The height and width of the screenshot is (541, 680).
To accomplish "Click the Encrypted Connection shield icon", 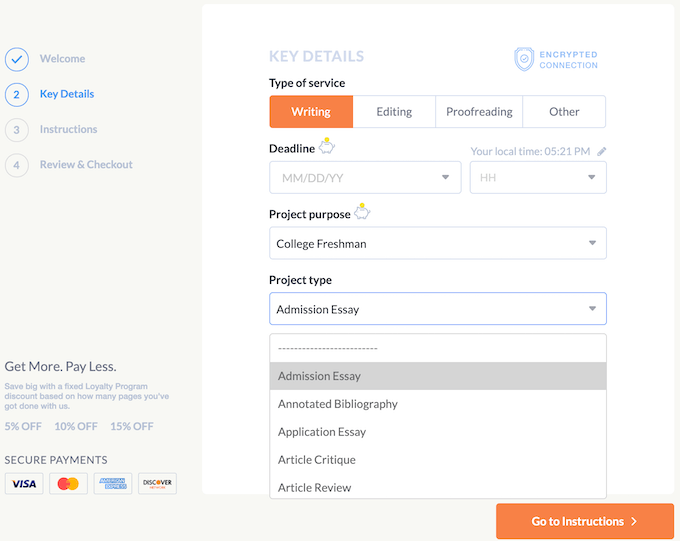I will point(524,59).
